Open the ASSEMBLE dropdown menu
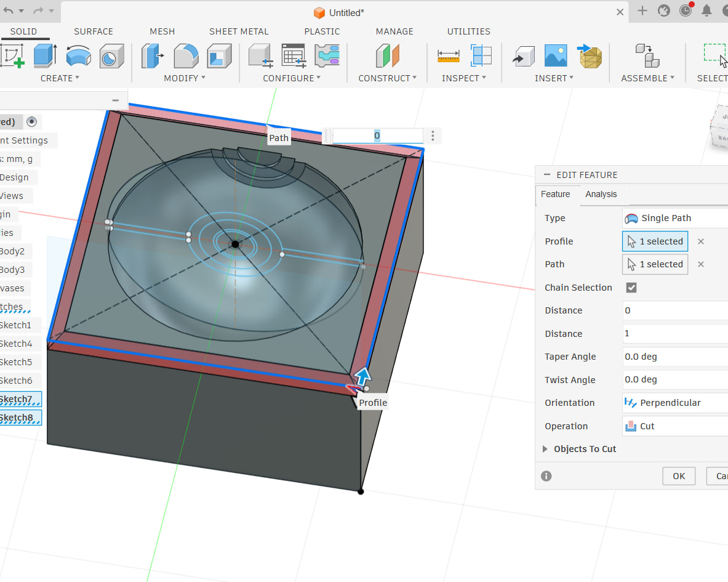This screenshot has width=728, height=582. 647,78
